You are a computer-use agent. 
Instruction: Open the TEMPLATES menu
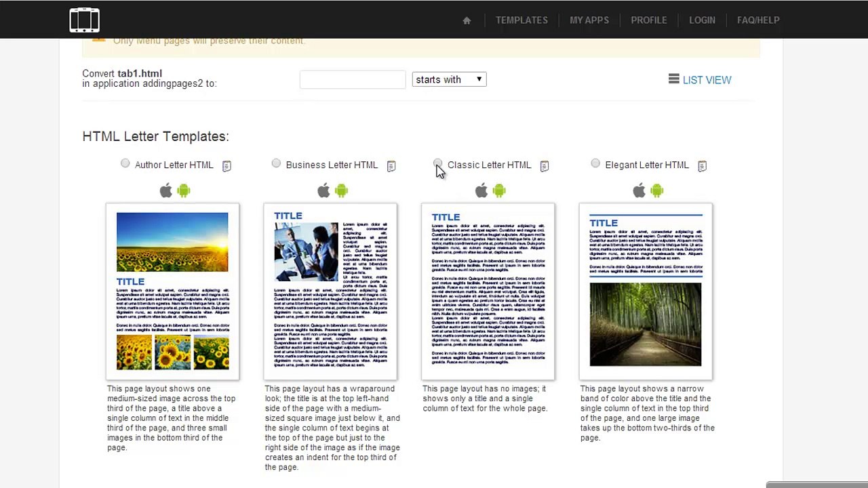coord(521,20)
